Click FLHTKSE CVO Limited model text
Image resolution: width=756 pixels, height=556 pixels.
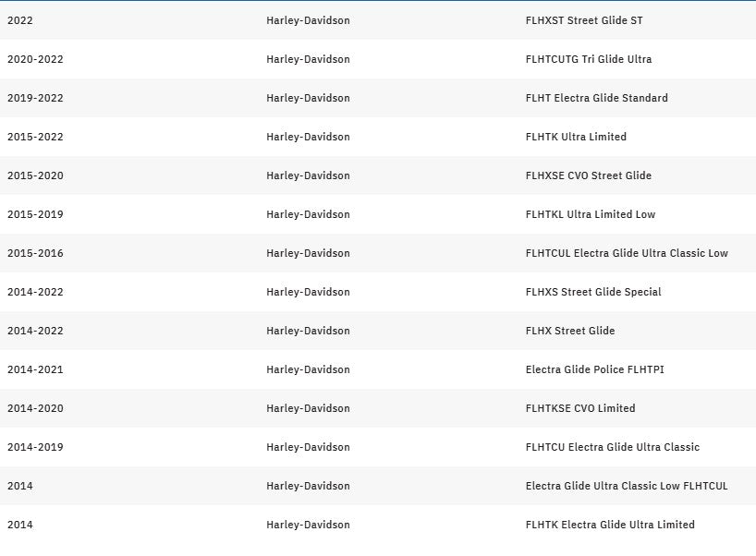pyautogui.click(x=580, y=408)
